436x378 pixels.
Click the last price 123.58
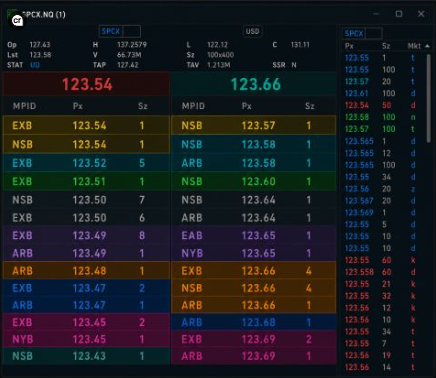coord(40,55)
